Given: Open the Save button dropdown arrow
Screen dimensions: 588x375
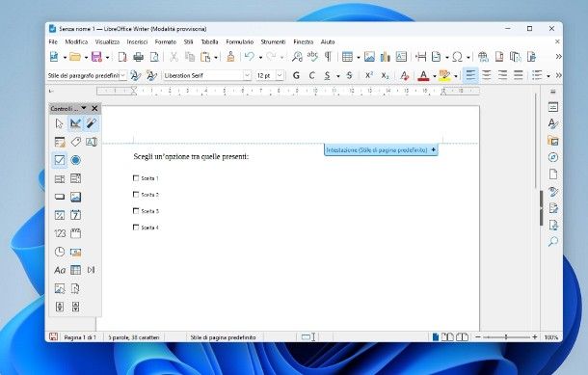Looking at the screenshot, I should coord(107,57).
